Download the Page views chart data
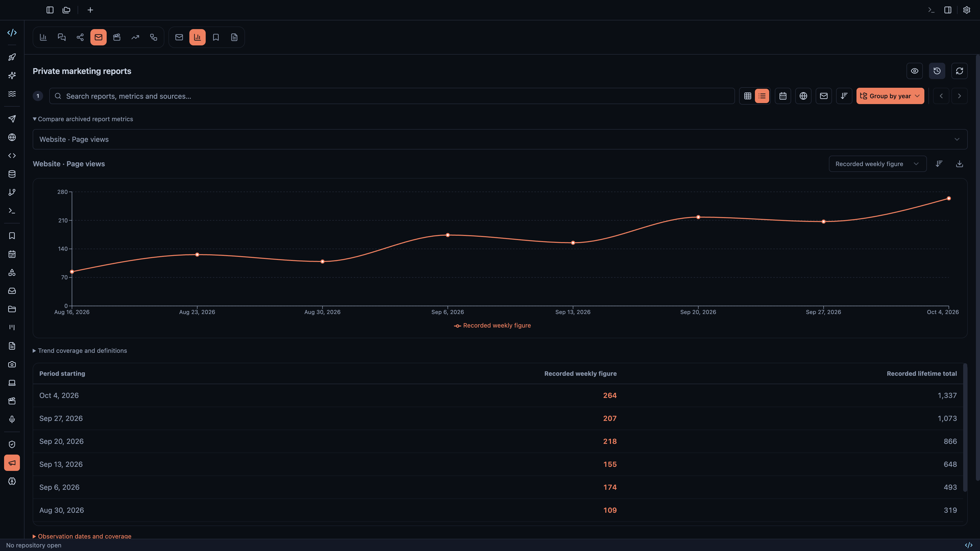Image resolution: width=980 pixels, height=551 pixels. pos(960,164)
